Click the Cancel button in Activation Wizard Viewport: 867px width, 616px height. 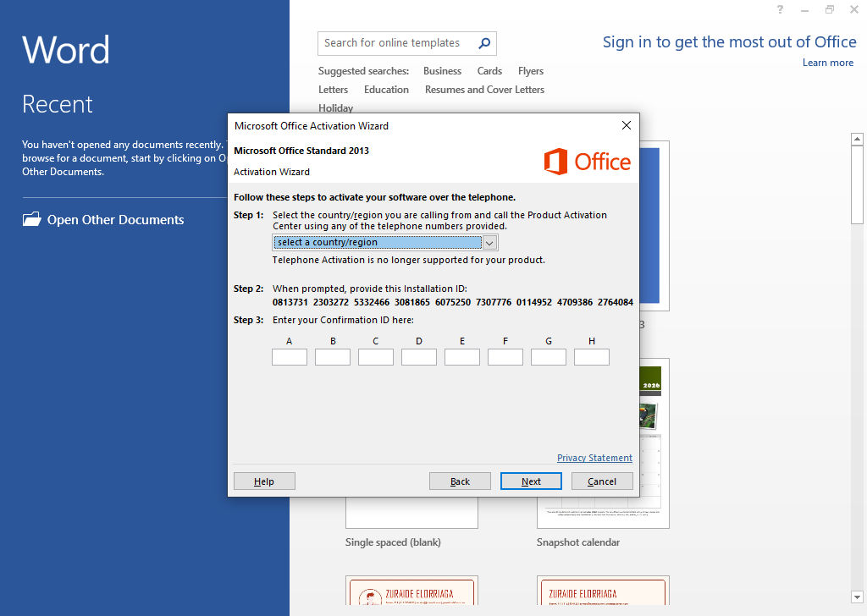pos(602,481)
